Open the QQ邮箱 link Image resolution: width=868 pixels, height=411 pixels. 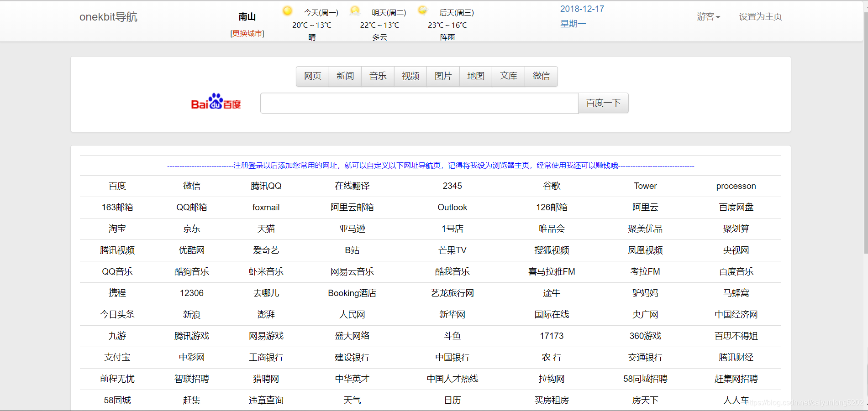click(192, 208)
